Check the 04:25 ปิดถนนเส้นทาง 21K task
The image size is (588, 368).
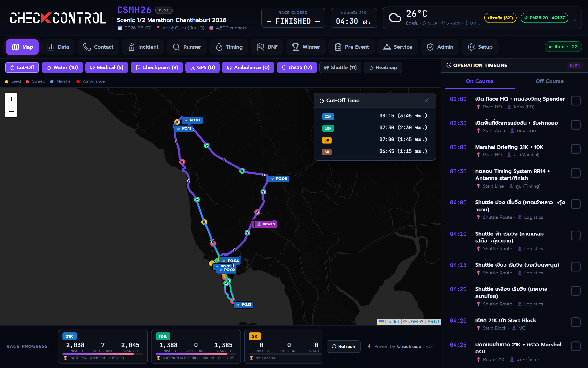[576, 346]
